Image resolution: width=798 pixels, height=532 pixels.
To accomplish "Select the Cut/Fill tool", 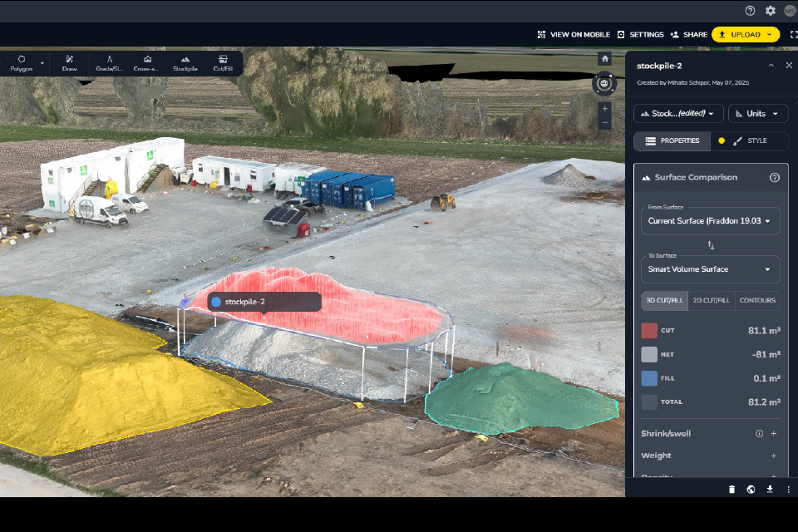I will tap(223, 63).
